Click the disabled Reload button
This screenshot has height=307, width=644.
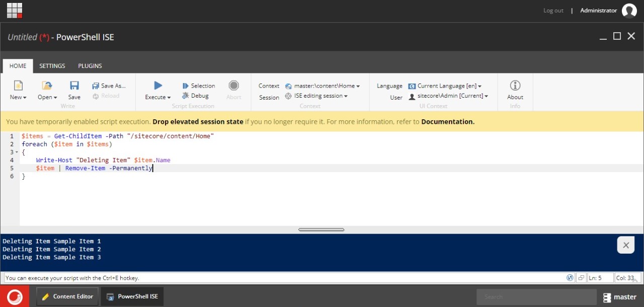coord(106,96)
